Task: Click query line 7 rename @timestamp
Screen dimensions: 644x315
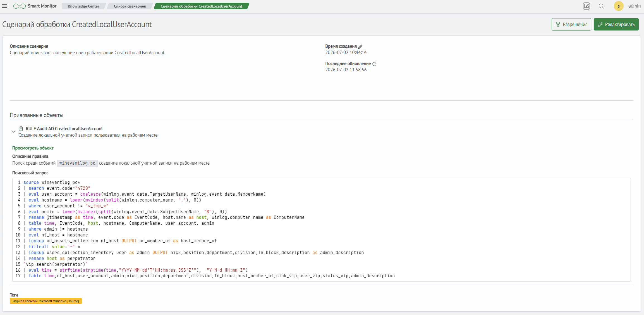Action: (x=164, y=217)
